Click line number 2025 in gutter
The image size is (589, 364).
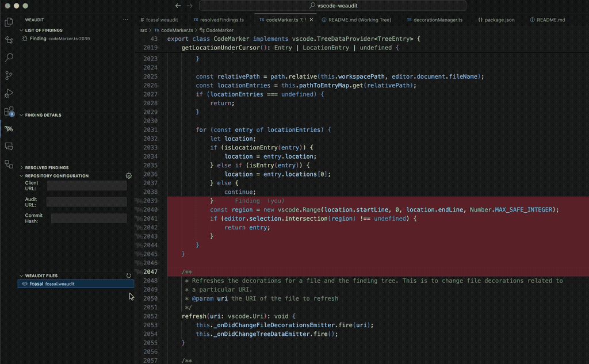click(x=150, y=76)
